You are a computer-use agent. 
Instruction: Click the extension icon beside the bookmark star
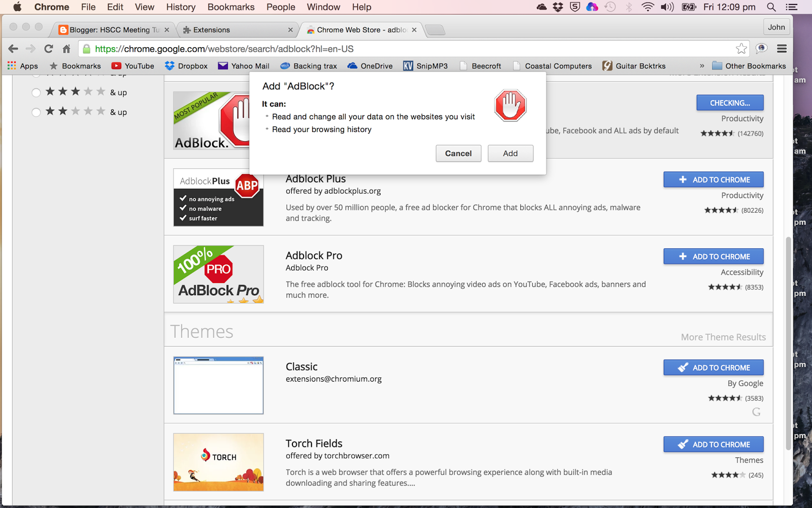click(x=761, y=49)
